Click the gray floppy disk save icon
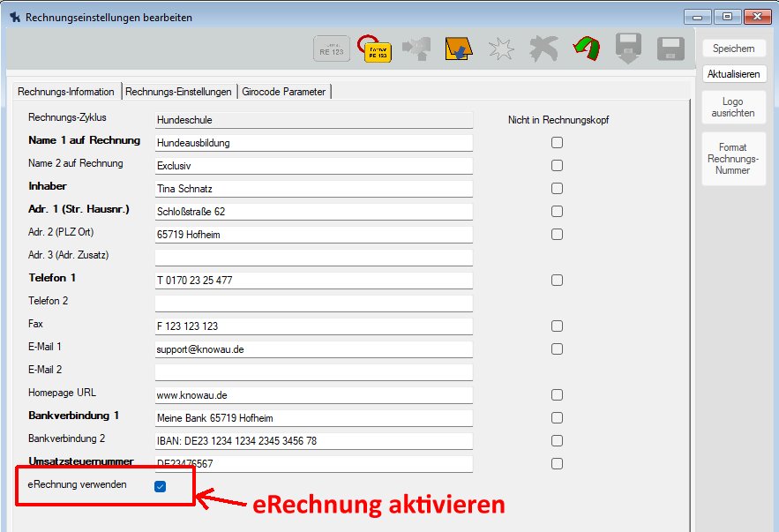This screenshot has width=779, height=532. pyautogui.click(x=670, y=49)
